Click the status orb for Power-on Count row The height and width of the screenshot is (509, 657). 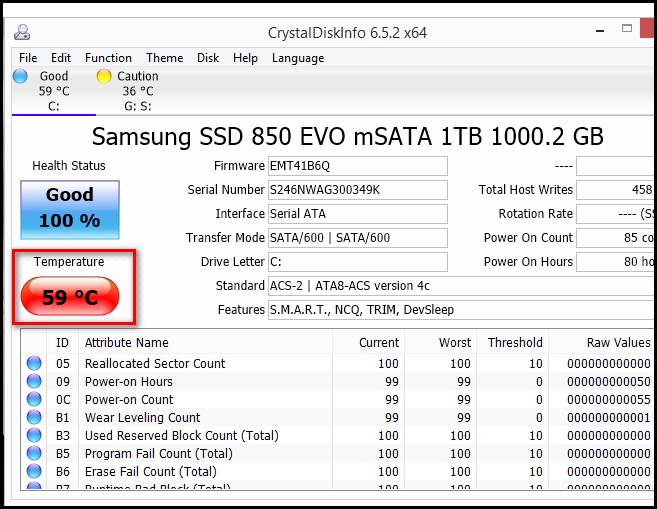pos(34,399)
